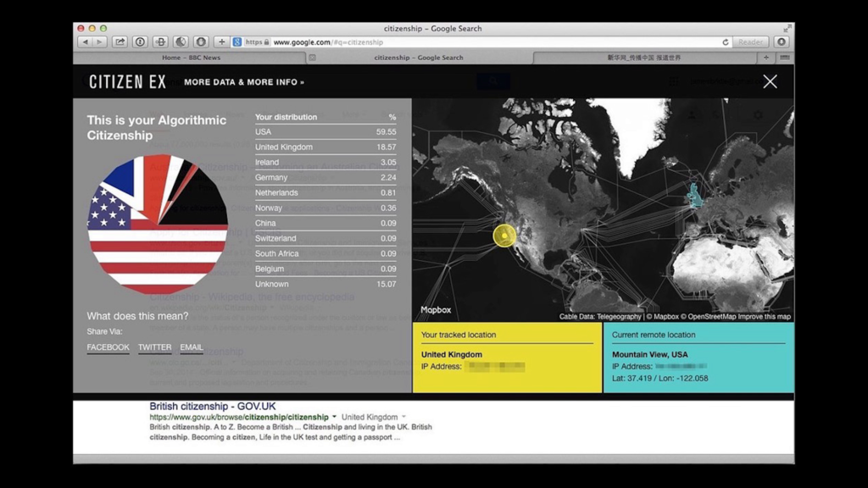The height and width of the screenshot is (488, 868).
Task: Click the 1Password extension icon in toolbar
Action: click(x=140, y=42)
